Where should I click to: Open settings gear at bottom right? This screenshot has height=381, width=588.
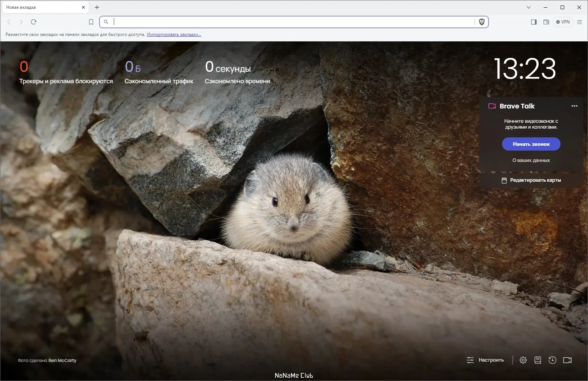[x=523, y=360]
